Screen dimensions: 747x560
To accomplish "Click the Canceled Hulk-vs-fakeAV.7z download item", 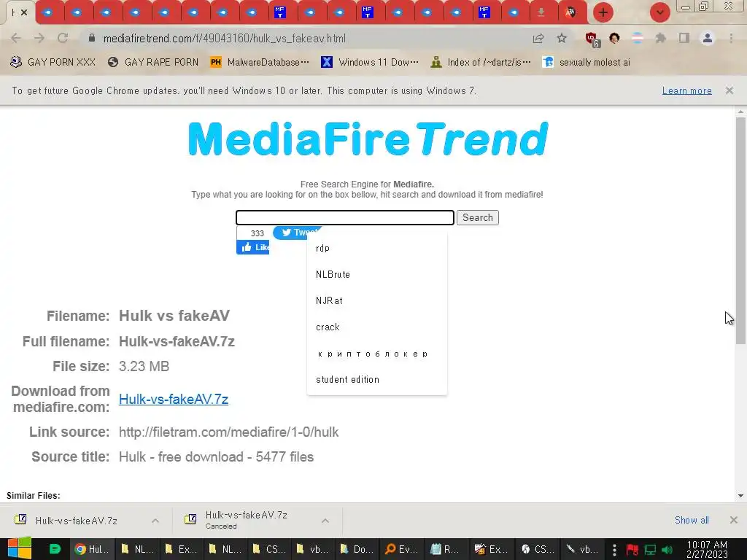I will click(x=247, y=520).
